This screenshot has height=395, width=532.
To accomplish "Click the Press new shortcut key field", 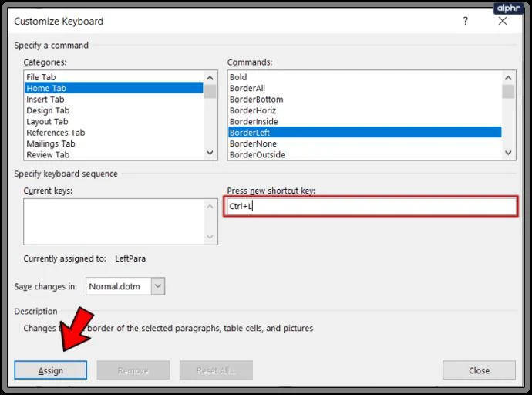I will pos(371,206).
